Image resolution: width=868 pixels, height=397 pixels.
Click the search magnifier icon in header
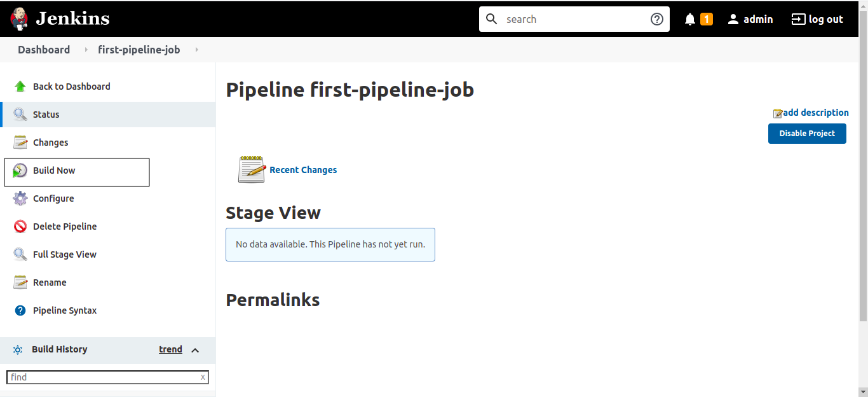point(491,19)
